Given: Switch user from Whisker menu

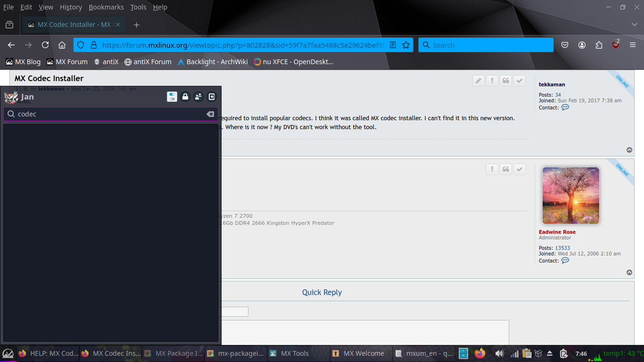Looking at the screenshot, I should pyautogui.click(x=199, y=97).
